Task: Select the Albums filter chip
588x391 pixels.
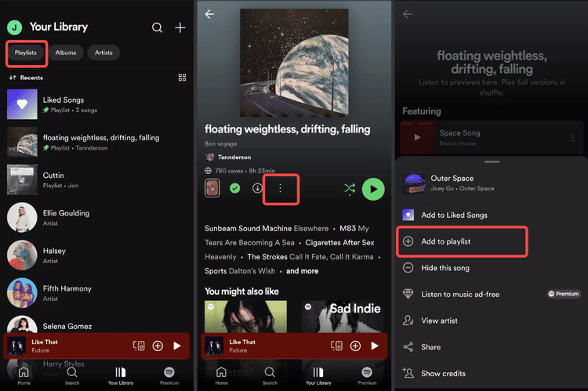Action: tap(66, 52)
